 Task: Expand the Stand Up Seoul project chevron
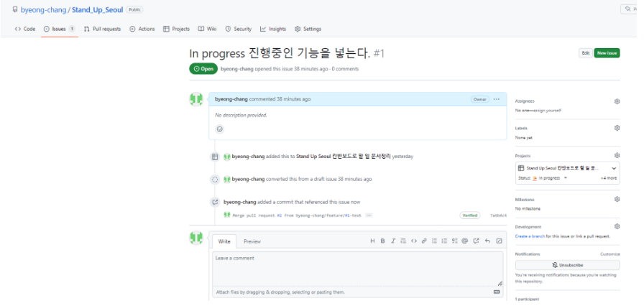(x=614, y=168)
